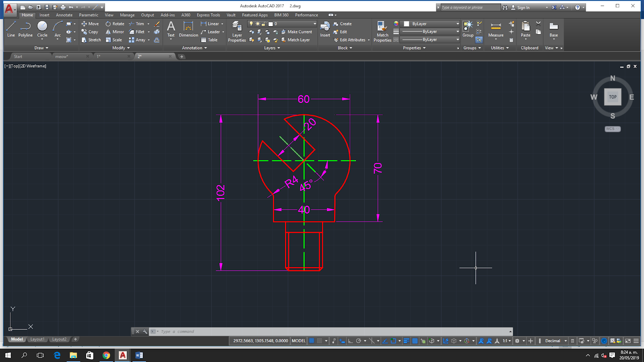Open the Parametric ribbon tab
Viewport: 644px width, 362px height.
click(88, 15)
